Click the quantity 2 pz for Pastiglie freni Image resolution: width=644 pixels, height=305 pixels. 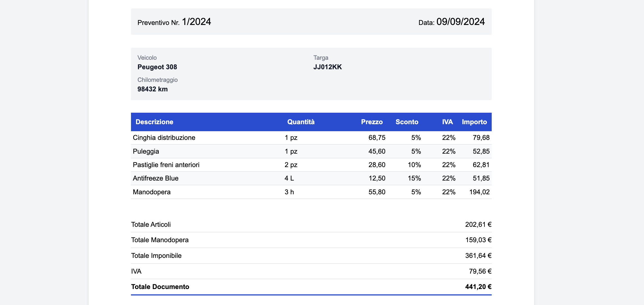tap(291, 165)
